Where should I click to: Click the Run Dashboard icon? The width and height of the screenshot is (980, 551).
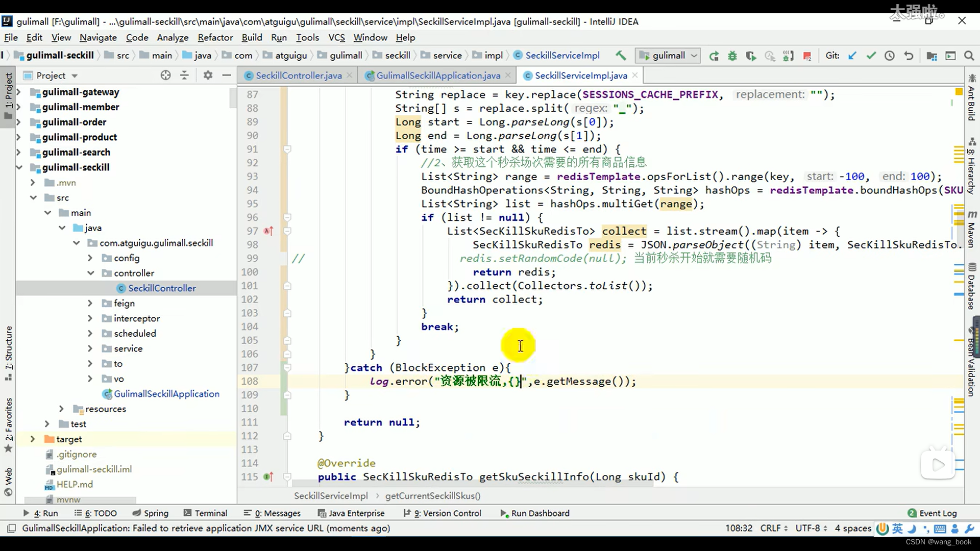[504, 513]
